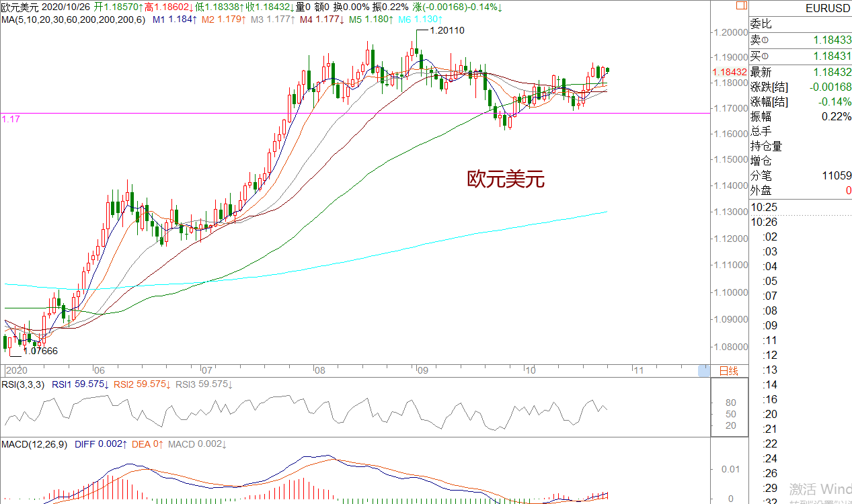Select the EURUSD symbol header
The height and width of the screenshot is (504, 852).
(x=829, y=9)
